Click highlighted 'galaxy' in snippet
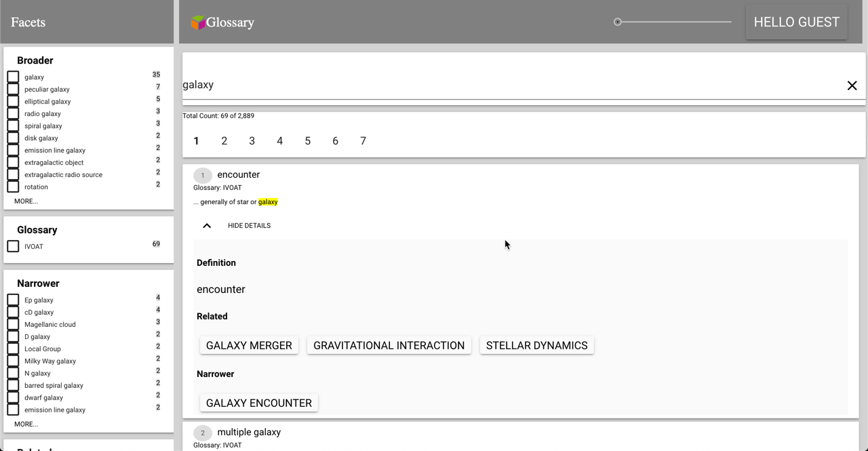868x451 pixels. 268,201
